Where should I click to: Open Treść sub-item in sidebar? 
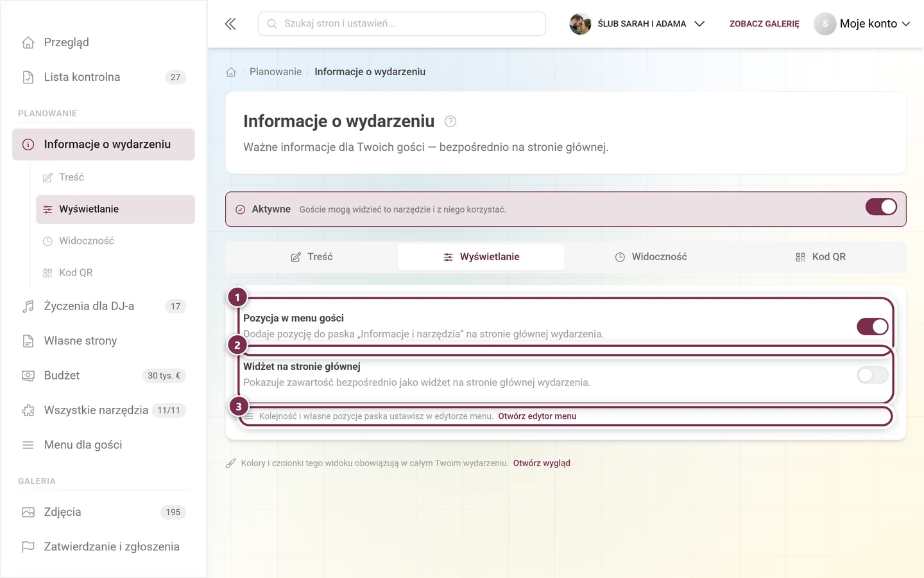click(x=116, y=178)
